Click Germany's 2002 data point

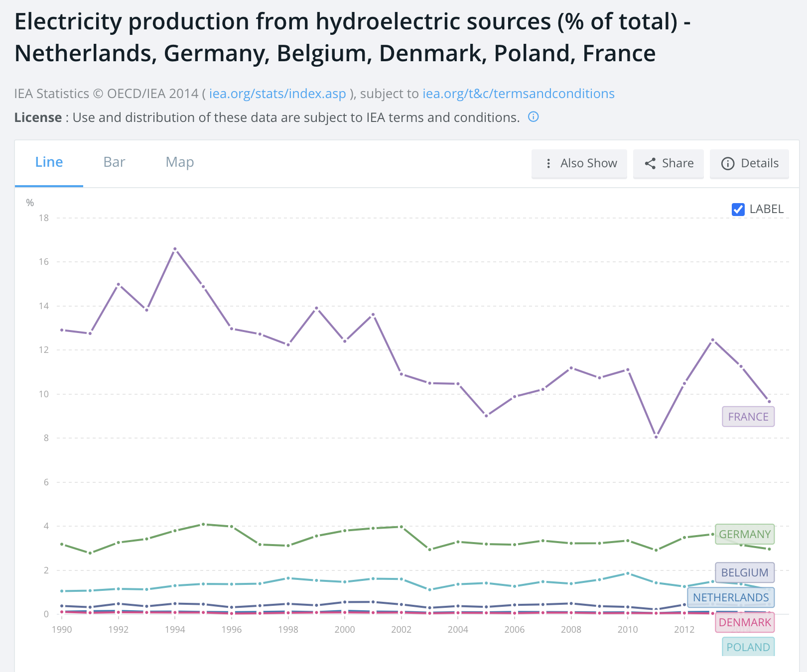coord(402,527)
